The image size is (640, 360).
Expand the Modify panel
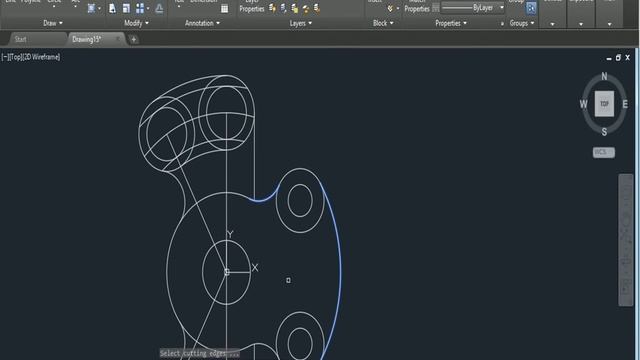(136, 23)
